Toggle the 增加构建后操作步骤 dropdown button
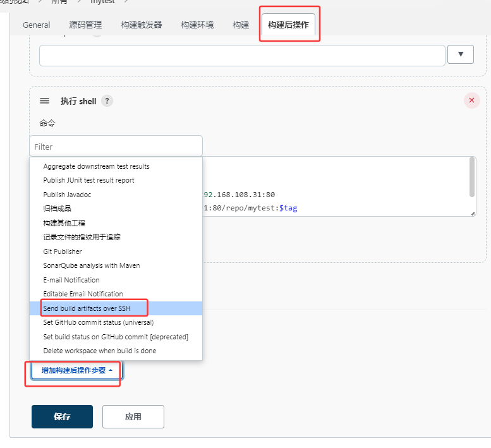 pyautogui.click(x=76, y=371)
